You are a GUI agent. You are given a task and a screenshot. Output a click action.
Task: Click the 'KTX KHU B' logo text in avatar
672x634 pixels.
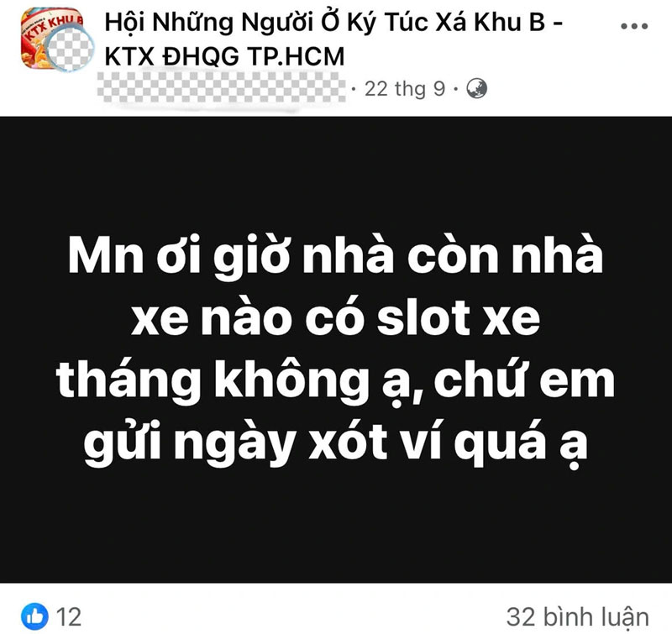[x=53, y=27]
